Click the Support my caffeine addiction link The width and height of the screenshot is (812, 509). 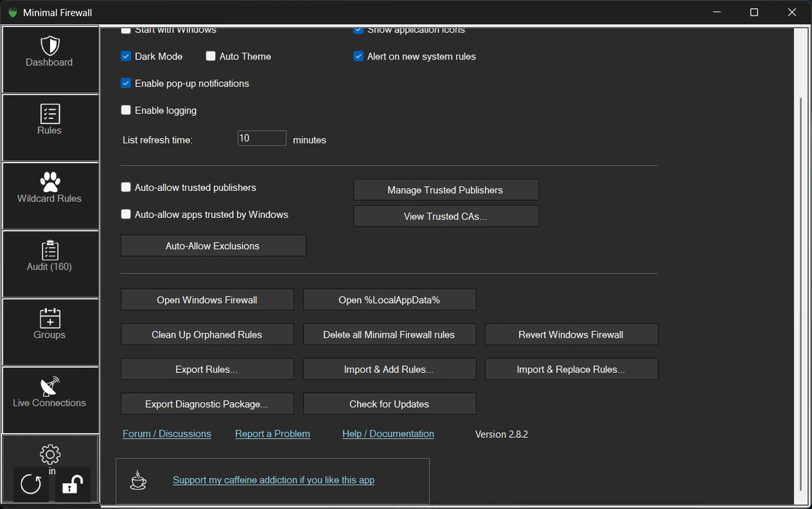tap(273, 480)
